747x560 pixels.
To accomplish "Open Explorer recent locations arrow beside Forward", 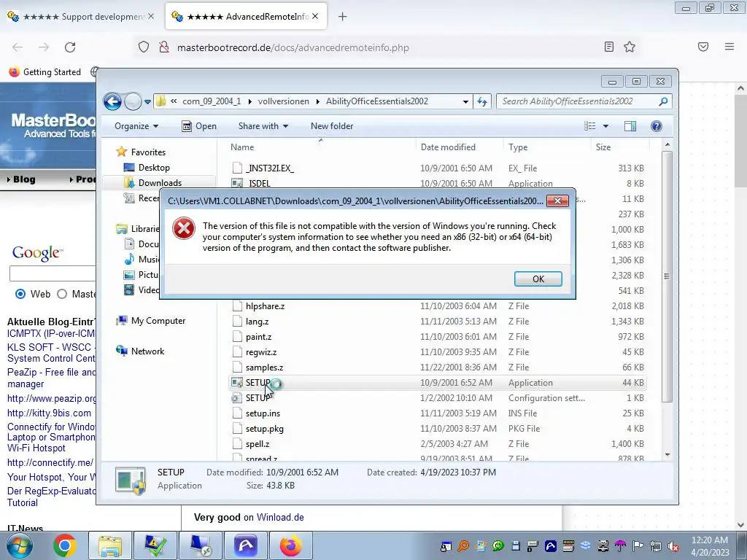I will 147,101.
